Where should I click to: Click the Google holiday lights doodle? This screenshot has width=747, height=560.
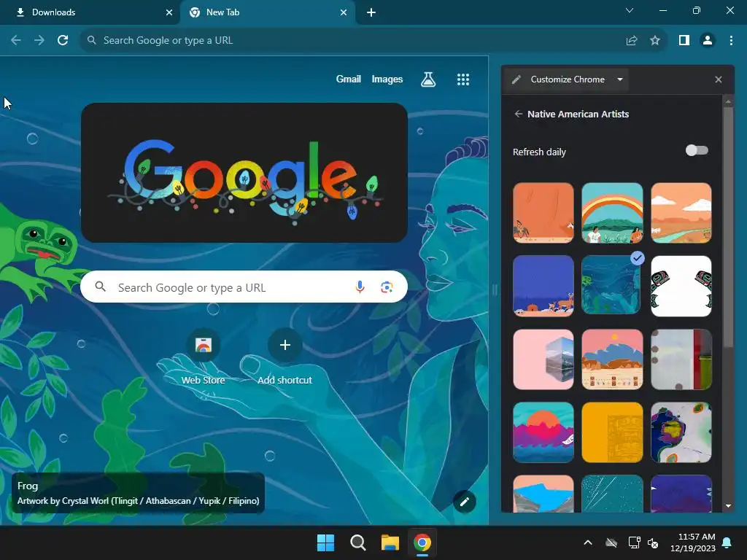pyautogui.click(x=244, y=172)
